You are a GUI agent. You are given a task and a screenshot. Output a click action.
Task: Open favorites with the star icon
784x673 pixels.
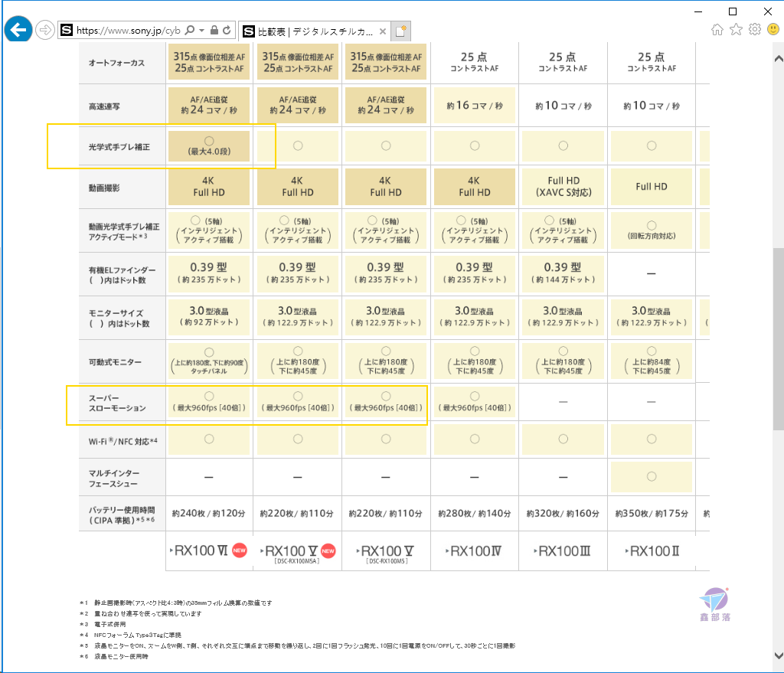[x=736, y=30]
